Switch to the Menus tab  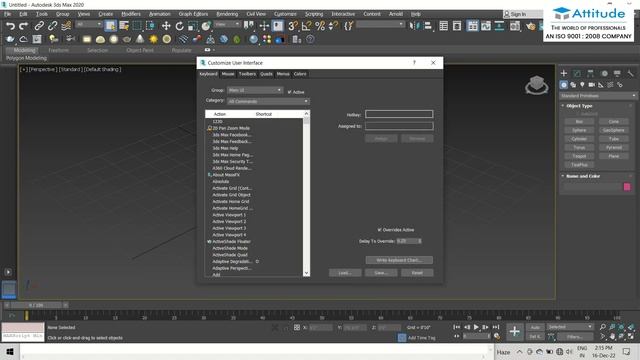tap(283, 74)
